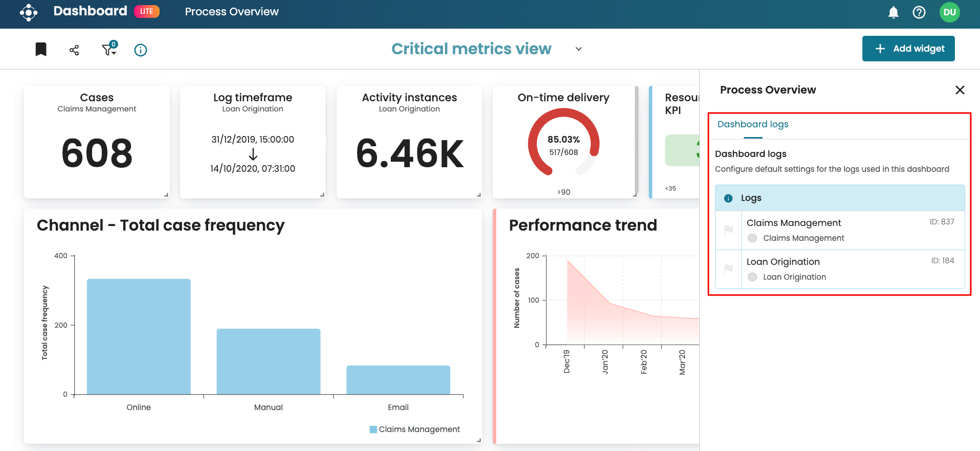980x451 pixels.
Task: Select the Claims Management radio button
Action: [752, 238]
